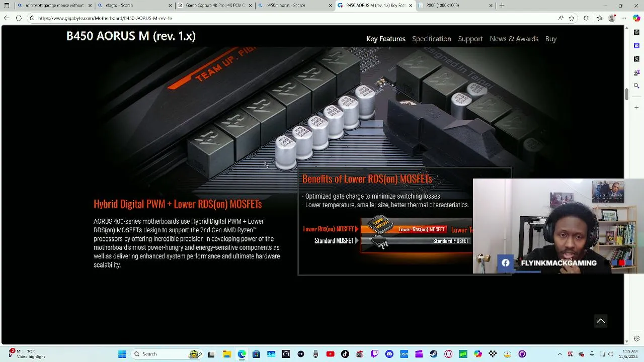Go to the Support section

470,39
